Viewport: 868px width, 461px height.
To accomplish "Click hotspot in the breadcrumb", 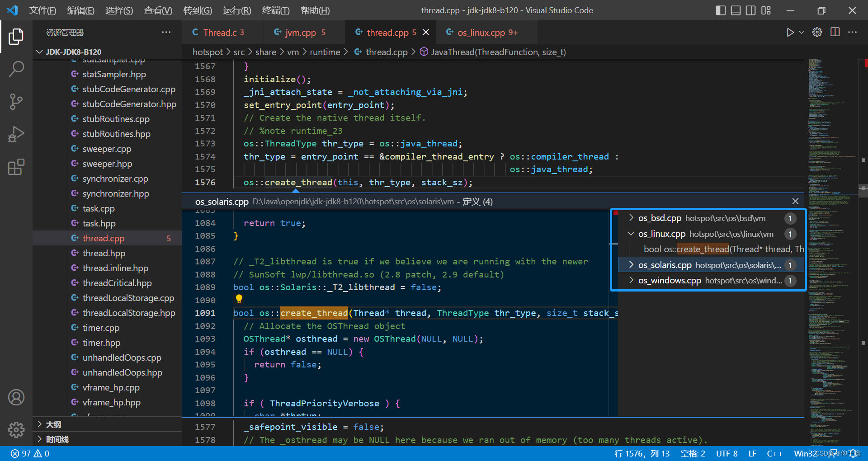I will click(x=208, y=52).
